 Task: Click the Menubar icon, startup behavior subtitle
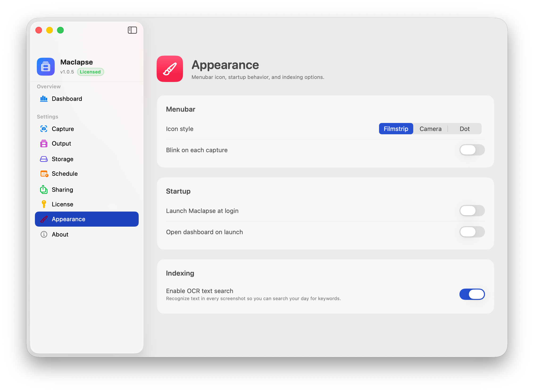tap(258, 77)
